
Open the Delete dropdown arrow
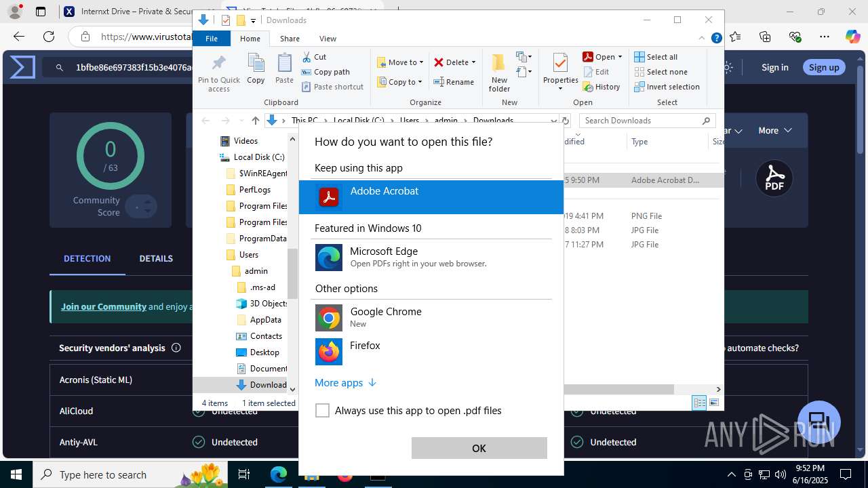[x=473, y=62]
